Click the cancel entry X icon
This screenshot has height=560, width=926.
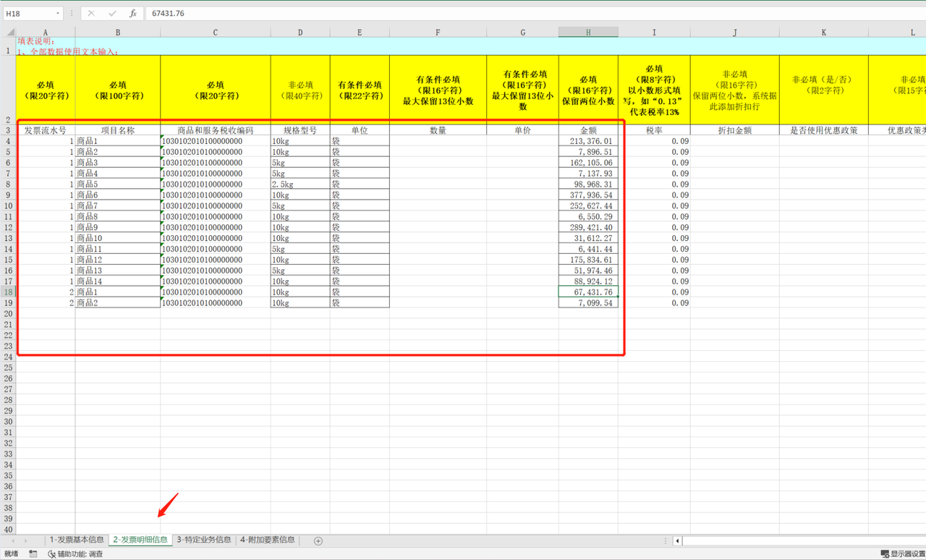[91, 14]
